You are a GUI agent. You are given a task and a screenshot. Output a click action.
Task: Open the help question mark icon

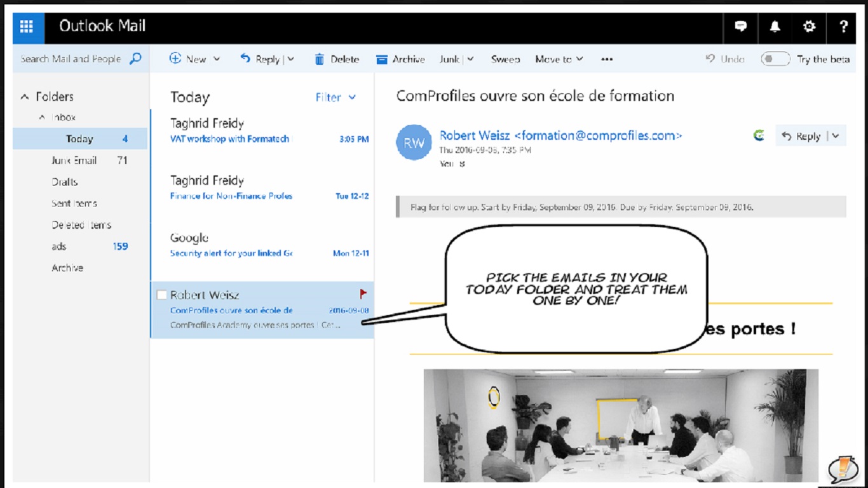843,27
